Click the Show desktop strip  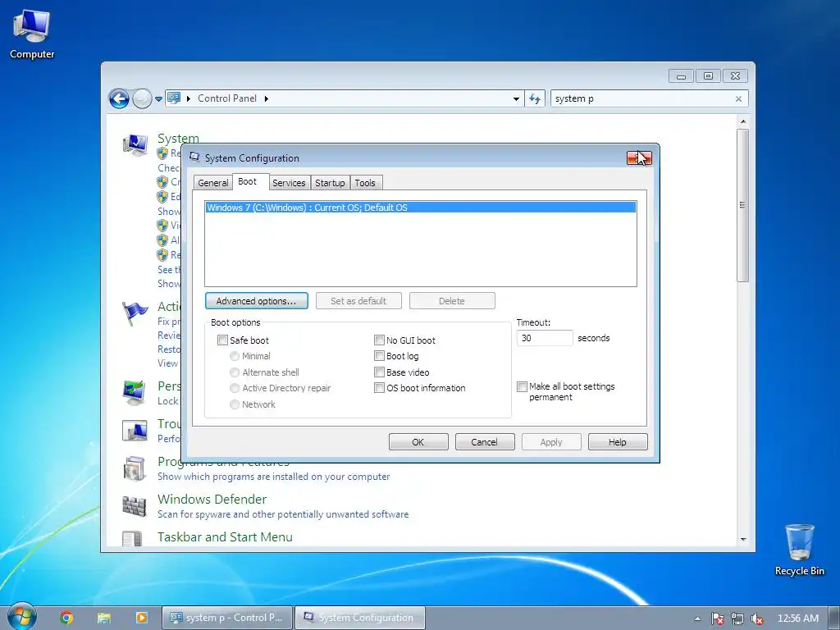click(x=836, y=618)
